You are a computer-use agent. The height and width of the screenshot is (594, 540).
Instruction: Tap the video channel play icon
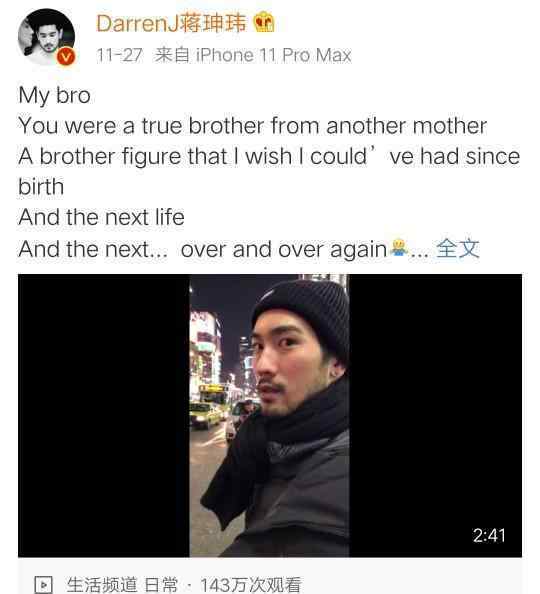[x=44, y=585]
